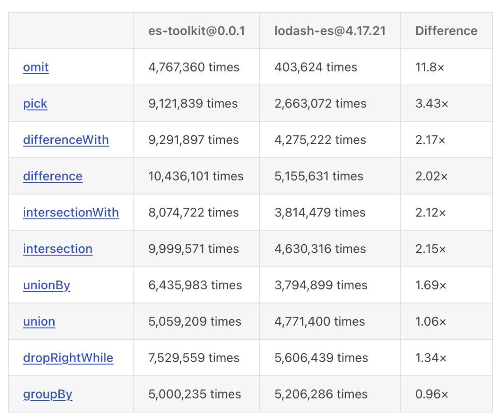Select the 10,436,101 times cell

click(x=196, y=176)
